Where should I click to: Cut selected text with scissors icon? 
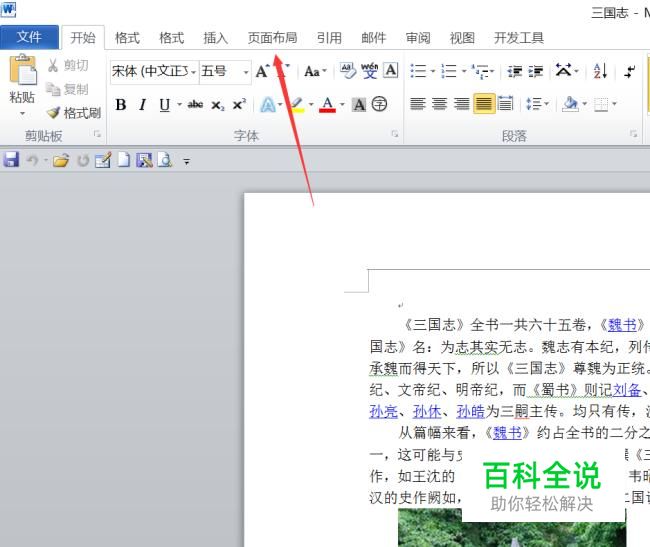68,65
